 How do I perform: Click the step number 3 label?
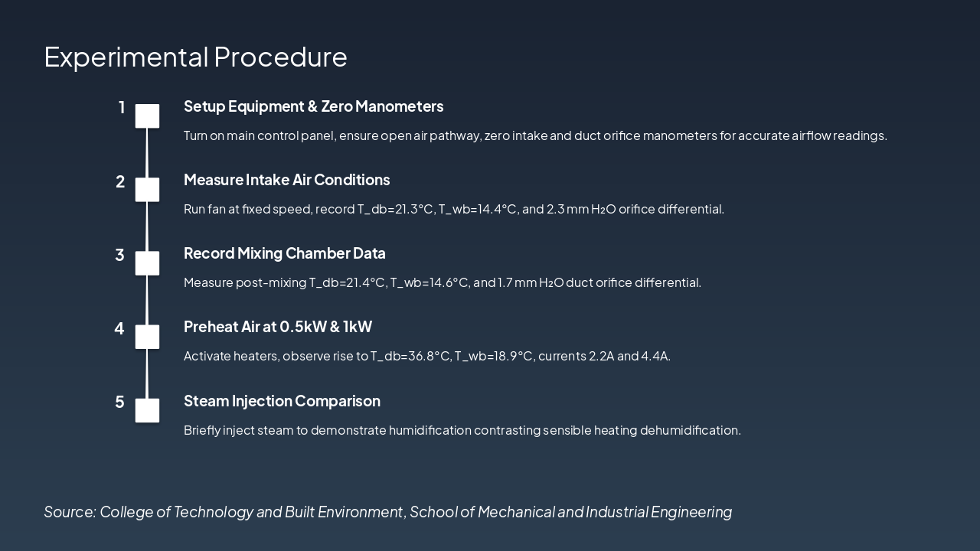pyautogui.click(x=119, y=255)
